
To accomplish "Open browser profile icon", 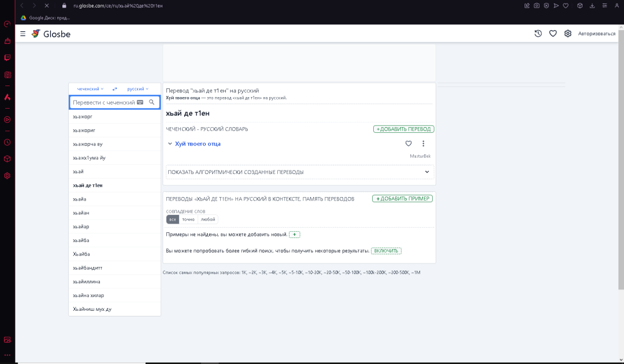I will click(x=616, y=6).
